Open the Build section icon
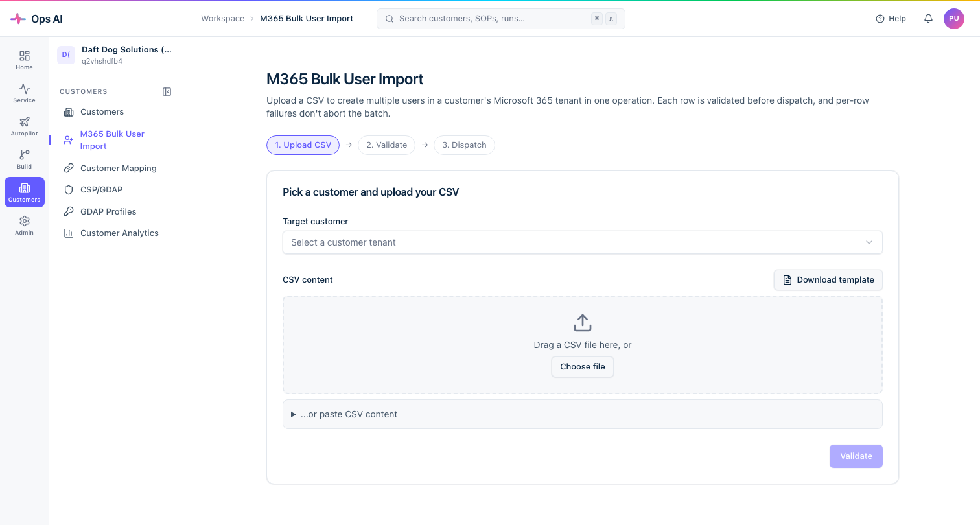Screen dimensions: 980x525 [25, 159]
